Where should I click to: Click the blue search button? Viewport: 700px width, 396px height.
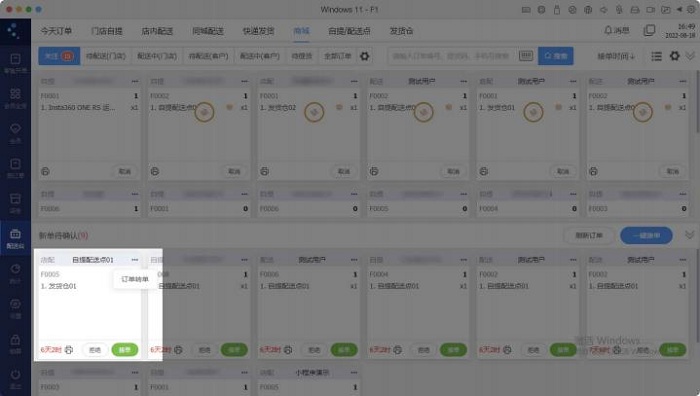tap(555, 56)
